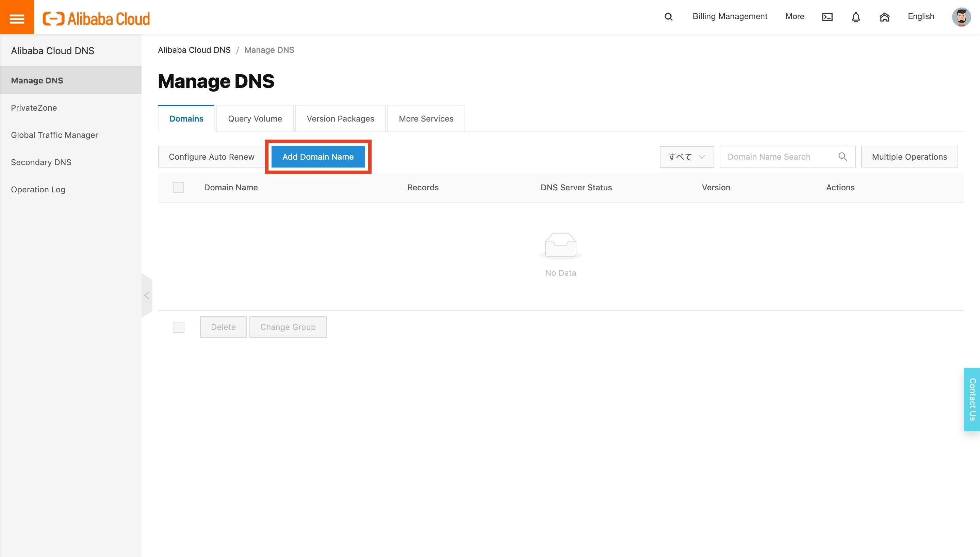Click the magnifier in Domain Name Search

pos(843,157)
